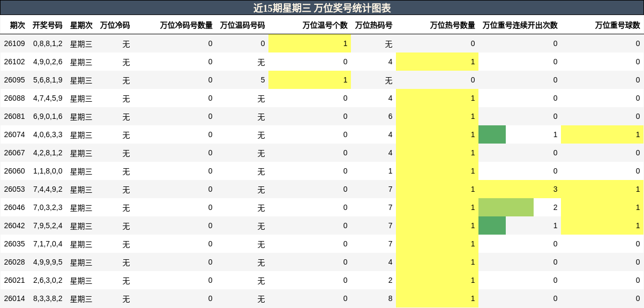This screenshot has width=644, height=308.
Task: Click the 星期次 column header
Action: point(81,25)
